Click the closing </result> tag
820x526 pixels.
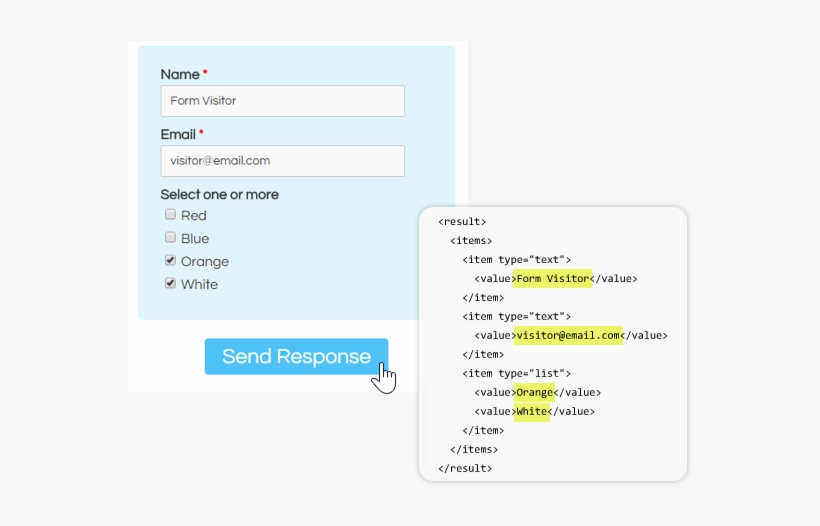(x=465, y=468)
